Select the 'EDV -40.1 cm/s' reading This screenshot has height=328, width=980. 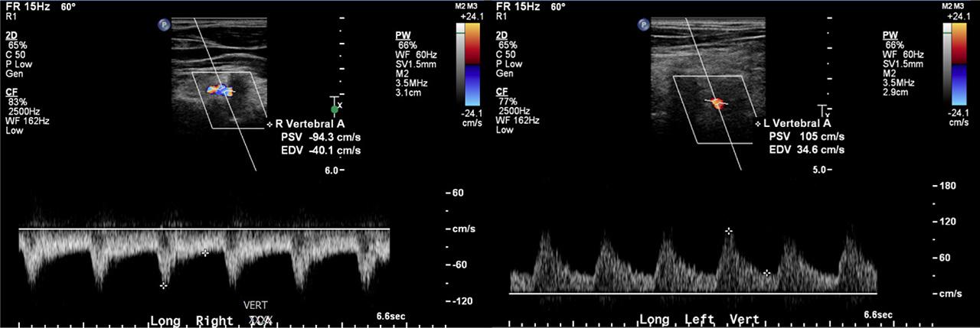point(321,151)
